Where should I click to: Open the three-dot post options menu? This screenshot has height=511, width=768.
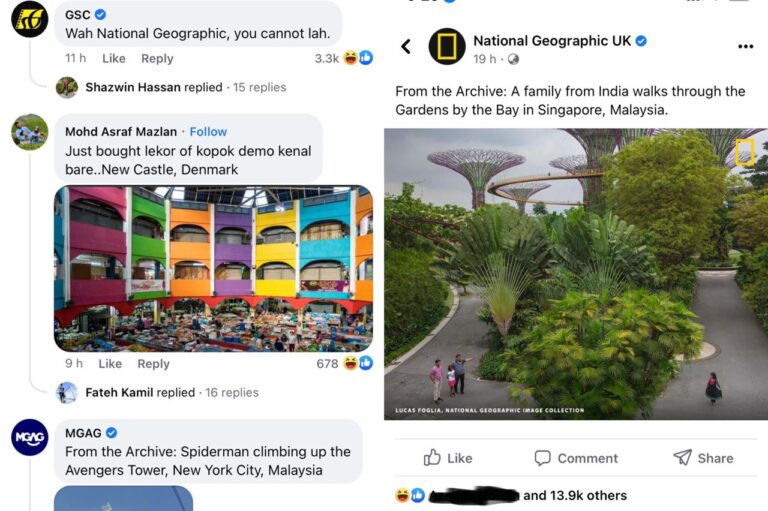tap(745, 47)
